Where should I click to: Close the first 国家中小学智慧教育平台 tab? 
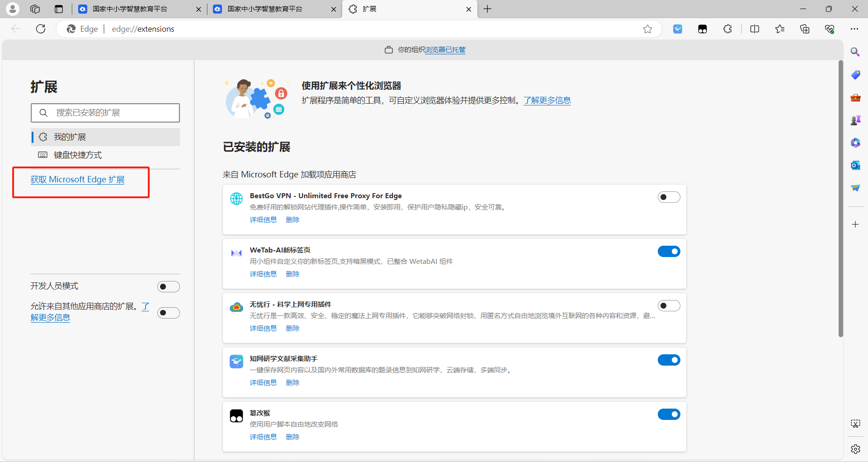pyautogui.click(x=198, y=9)
